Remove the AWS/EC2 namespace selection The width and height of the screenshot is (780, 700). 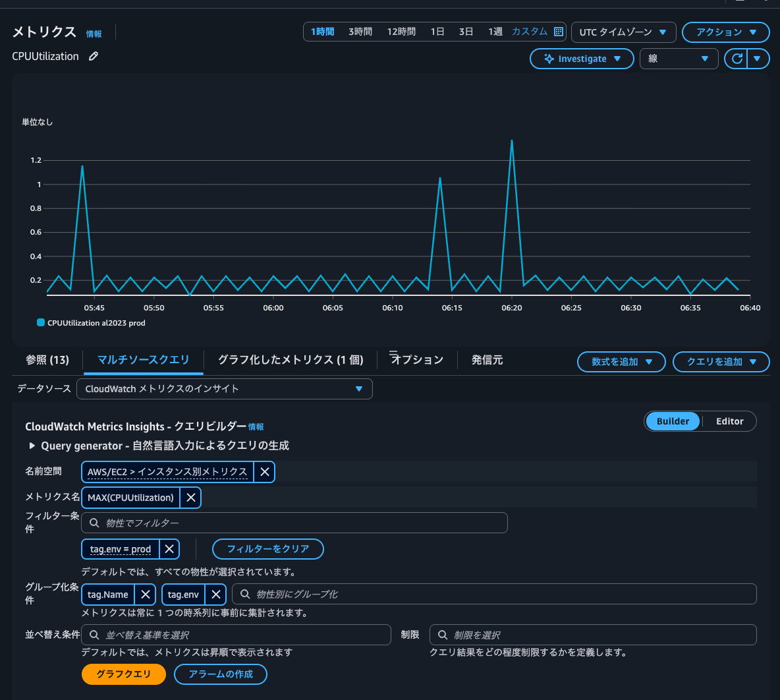tap(265, 472)
